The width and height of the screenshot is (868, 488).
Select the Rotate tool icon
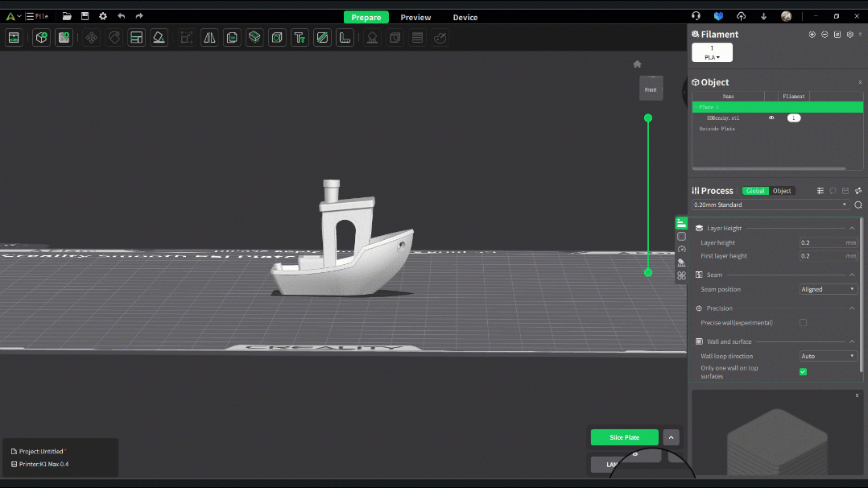pos(114,38)
